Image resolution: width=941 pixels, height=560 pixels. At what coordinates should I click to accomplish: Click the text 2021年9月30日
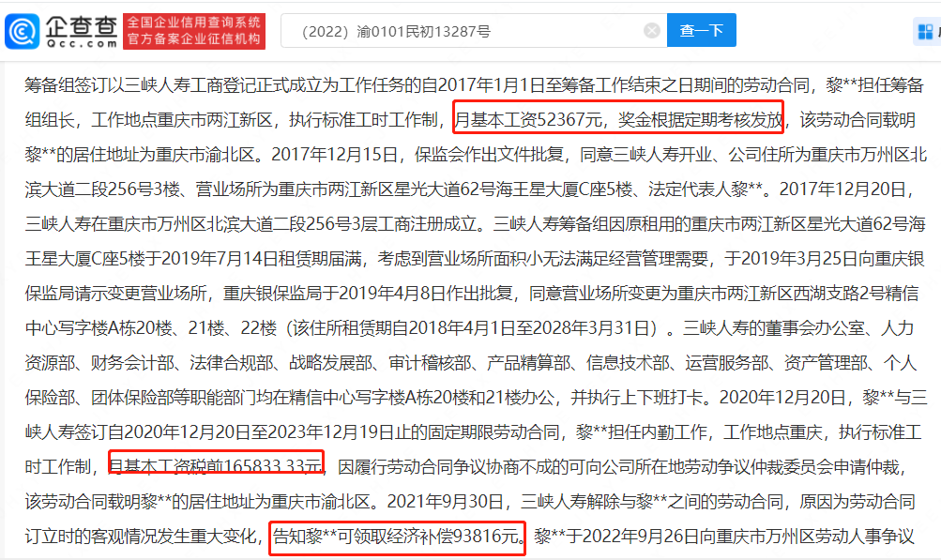click(x=446, y=501)
